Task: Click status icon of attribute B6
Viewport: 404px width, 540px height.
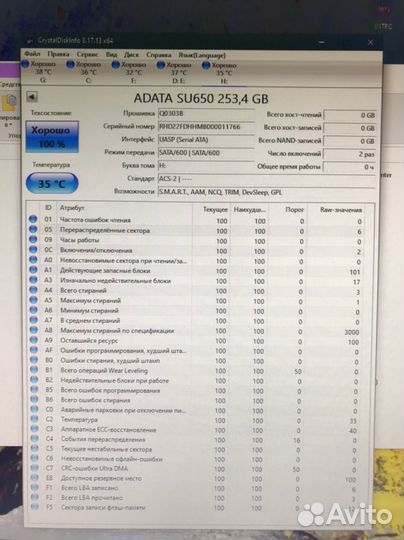Action: [x=34, y=399]
